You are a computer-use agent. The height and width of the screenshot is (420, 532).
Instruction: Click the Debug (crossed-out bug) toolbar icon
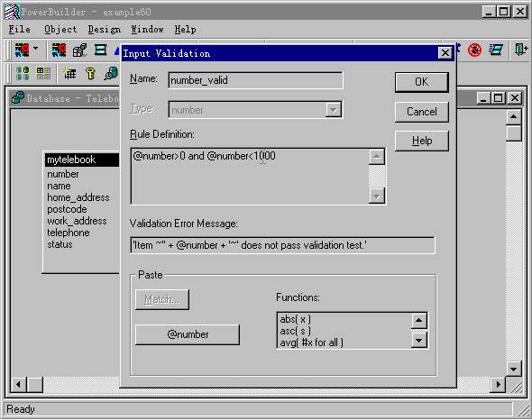coord(474,50)
